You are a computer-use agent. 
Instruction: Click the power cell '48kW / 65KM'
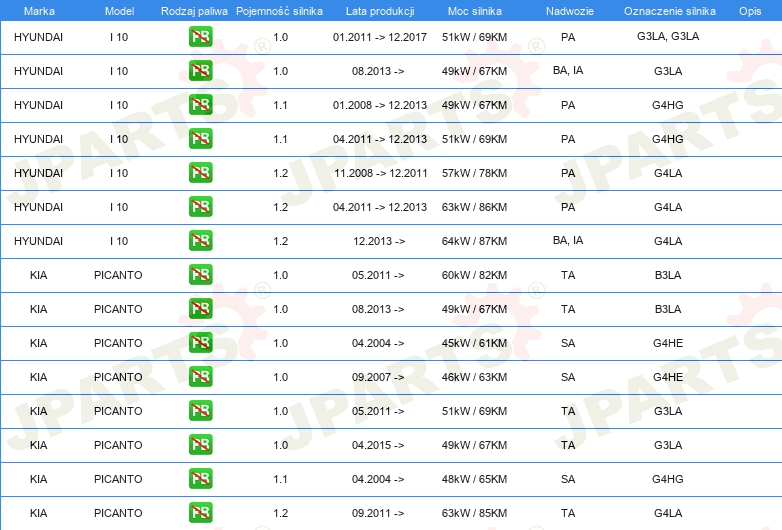(x=474, y=479)
